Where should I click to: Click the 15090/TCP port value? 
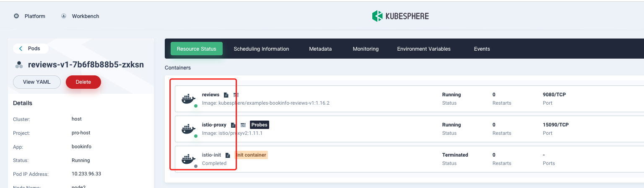tap(556, 125)
